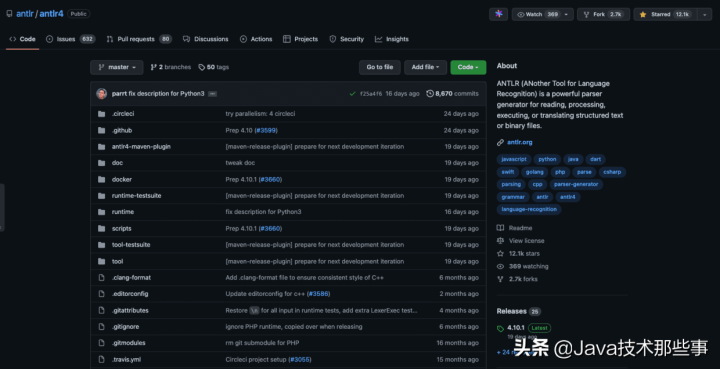
Task: Click the colorful asterisk extension icon
Action: (498, 14)
